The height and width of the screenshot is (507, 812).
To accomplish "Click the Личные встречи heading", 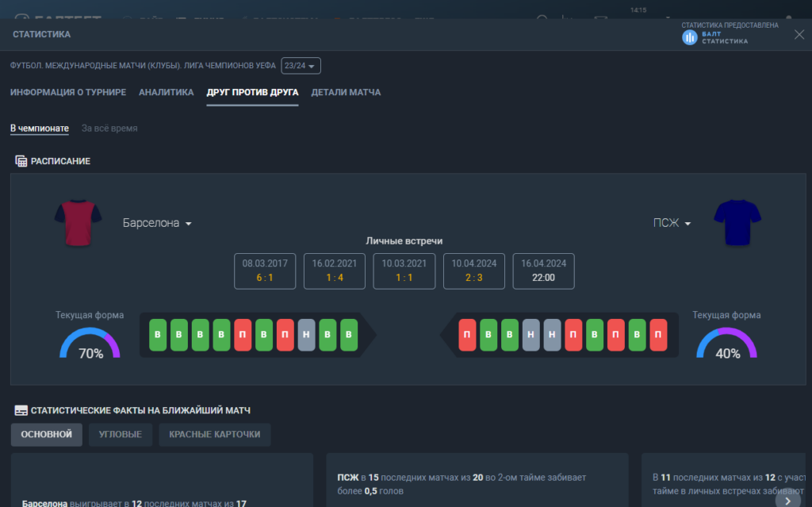I will [x=404, y=241].
